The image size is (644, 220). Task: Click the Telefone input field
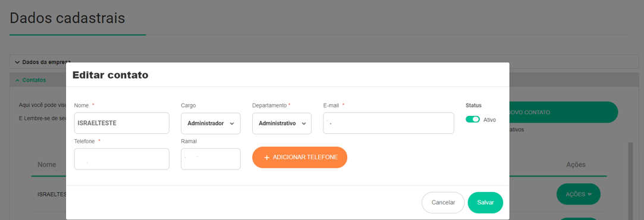pos(121,159)
